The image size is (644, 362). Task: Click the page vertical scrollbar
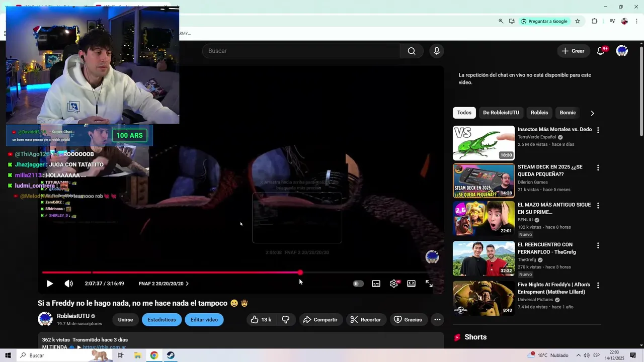click(641, 90)
